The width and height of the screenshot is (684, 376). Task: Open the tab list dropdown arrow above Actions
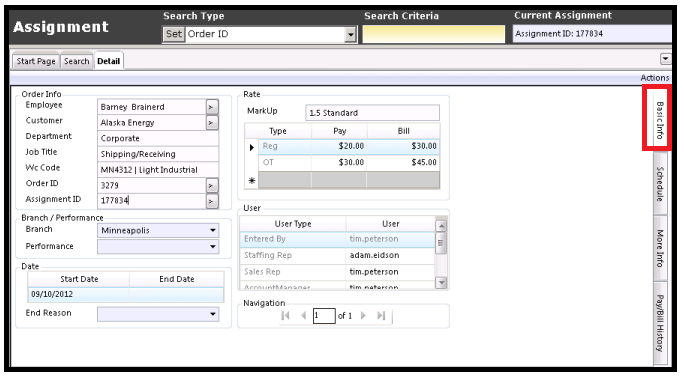[666, 58]
